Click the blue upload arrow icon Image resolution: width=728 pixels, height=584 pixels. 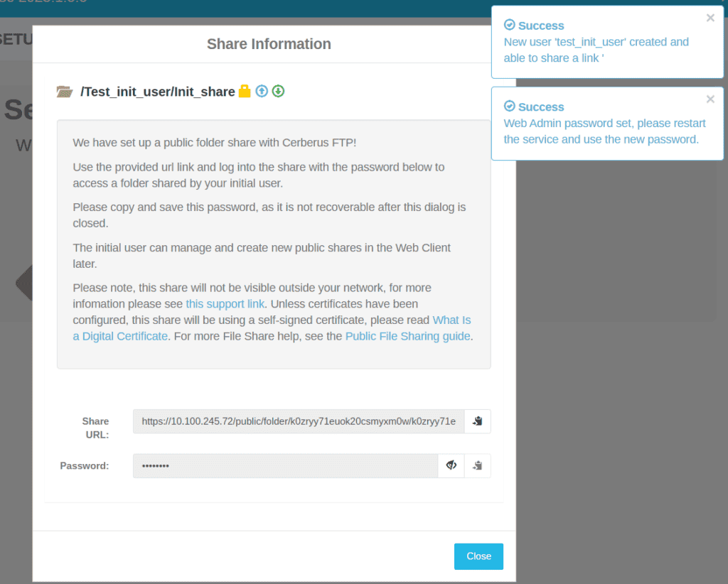[262, 91]
